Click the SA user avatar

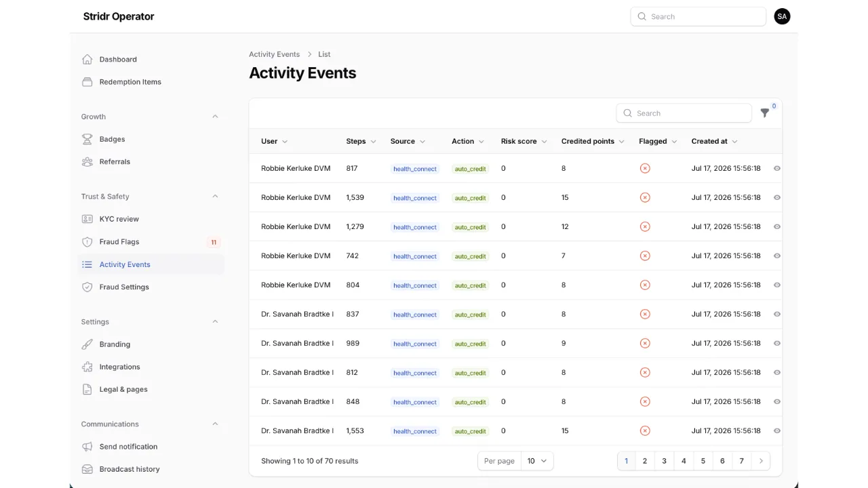coord(782,16)
